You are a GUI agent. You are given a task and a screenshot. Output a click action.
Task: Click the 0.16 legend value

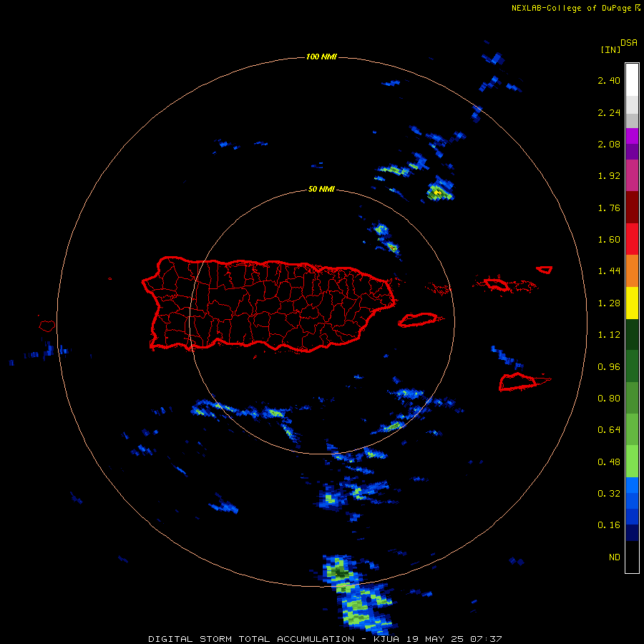click(x=609, y=525)
